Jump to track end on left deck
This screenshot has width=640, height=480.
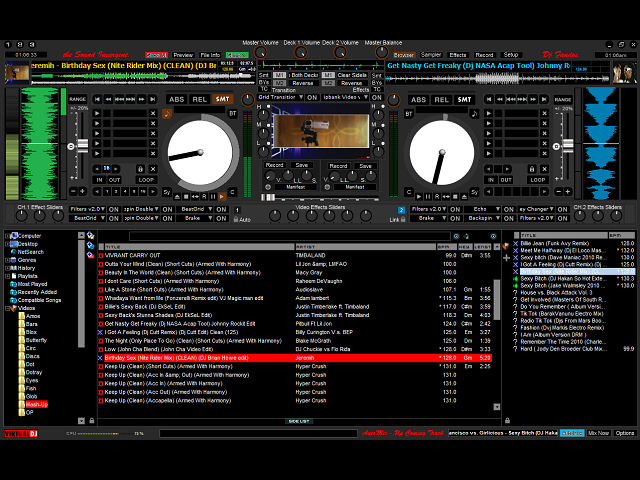(x=152, y=99)
